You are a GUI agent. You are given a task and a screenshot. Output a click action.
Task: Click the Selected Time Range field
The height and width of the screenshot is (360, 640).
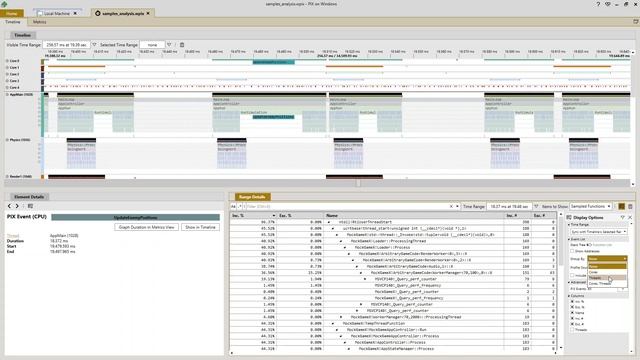[152, 45]
